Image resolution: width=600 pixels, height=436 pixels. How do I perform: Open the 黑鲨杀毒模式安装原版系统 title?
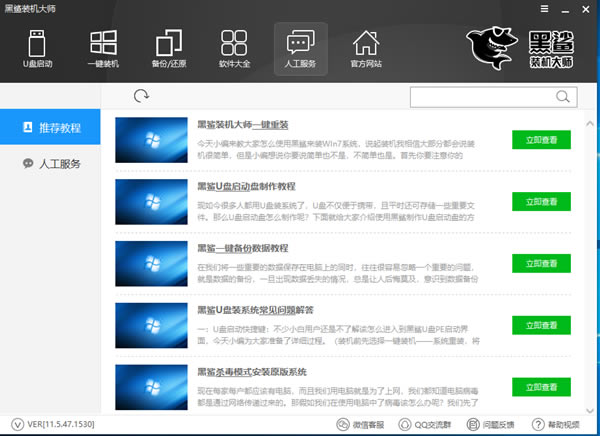[252, 372]
